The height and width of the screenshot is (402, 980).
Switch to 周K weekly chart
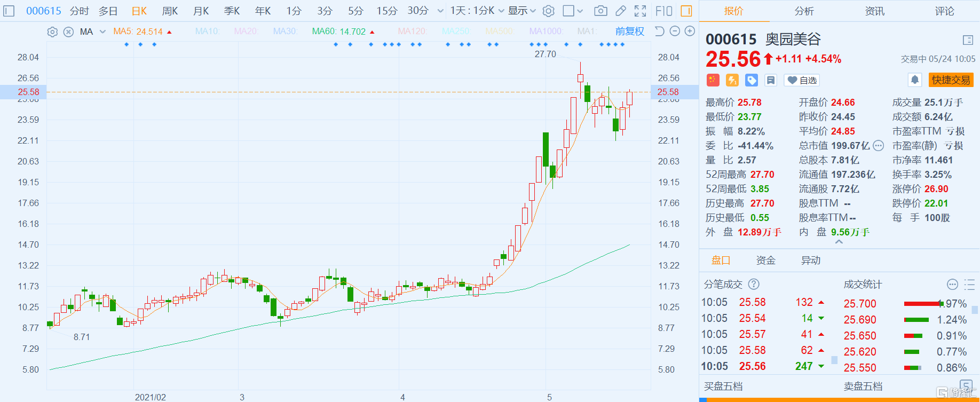pos(170,11)
